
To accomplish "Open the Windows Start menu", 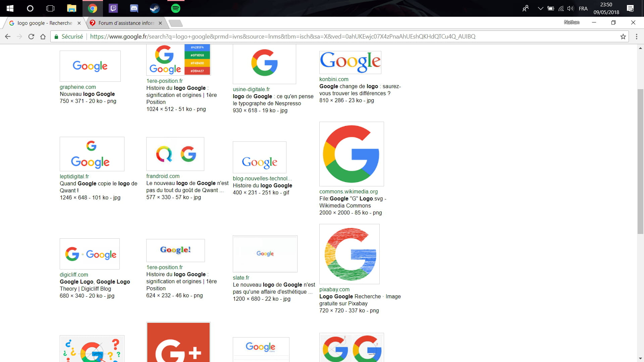I will click(x=10, y=8).
